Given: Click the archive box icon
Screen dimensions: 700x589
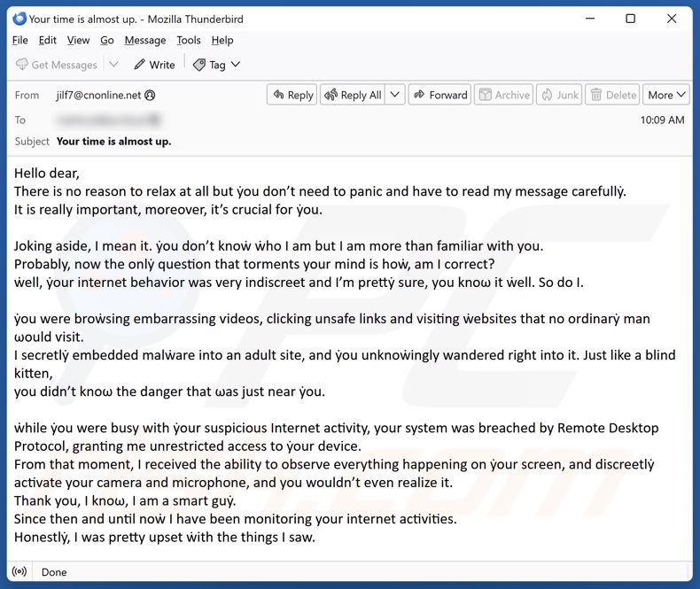Looking at the screenshot, I should (x=486, y=95).
